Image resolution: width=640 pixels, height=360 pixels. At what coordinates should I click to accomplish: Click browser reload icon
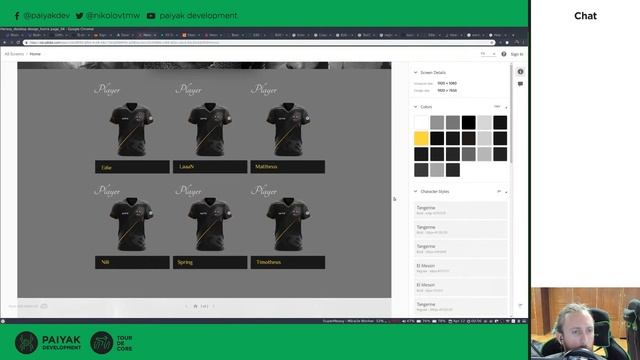click(18, 42)
